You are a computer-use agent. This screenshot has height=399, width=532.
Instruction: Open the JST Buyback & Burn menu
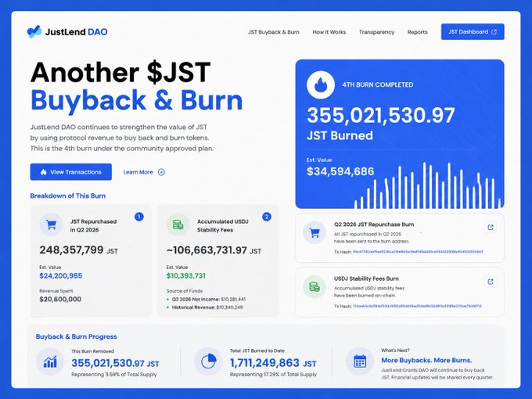[274, 32]
